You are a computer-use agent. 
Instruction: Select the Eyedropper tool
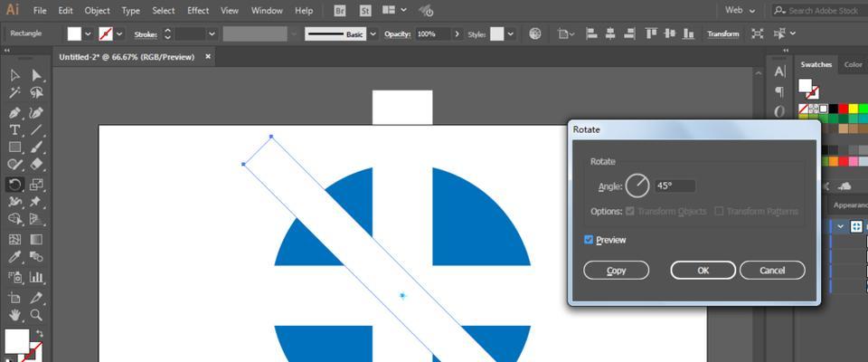pos(15,257)
